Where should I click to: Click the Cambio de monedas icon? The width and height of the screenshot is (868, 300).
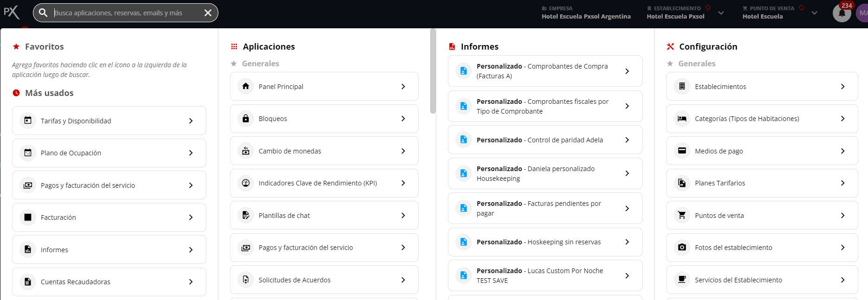(246, 151)
